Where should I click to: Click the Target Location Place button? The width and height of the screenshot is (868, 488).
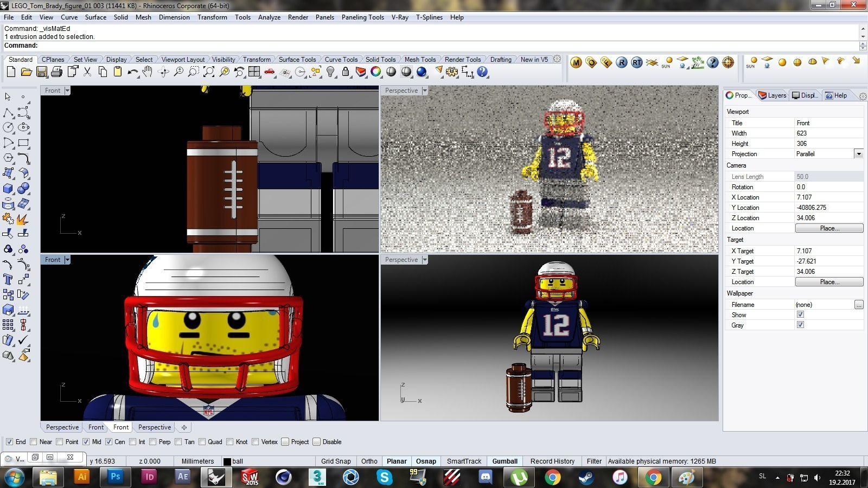click(829, 282)
